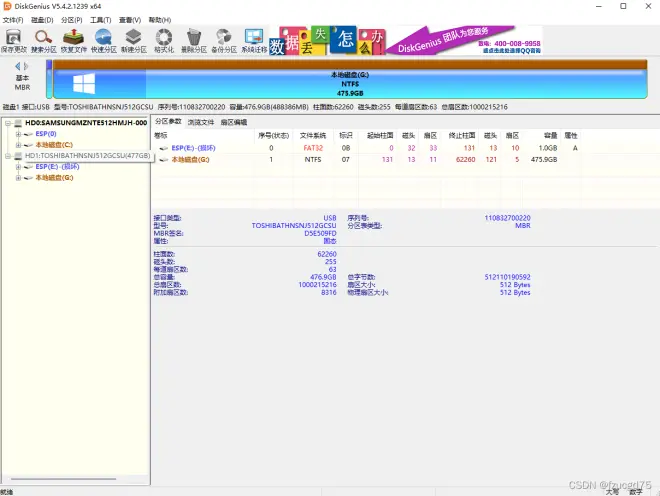Click 本地磁盘(G:) label in partition table
The image size is (660, 496).
point(190,160)
